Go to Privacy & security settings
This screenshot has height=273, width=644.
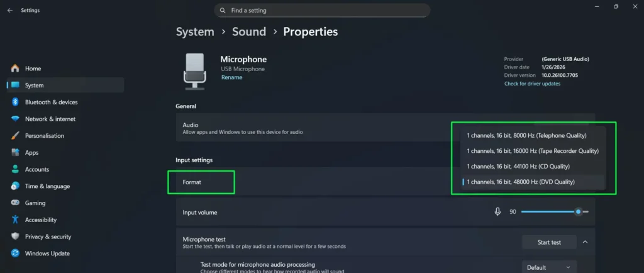[x=65, y=237]
